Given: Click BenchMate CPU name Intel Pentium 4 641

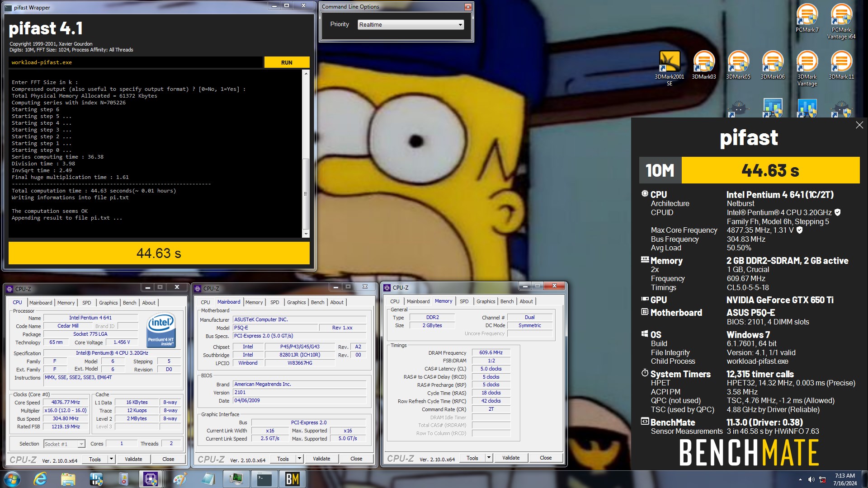Looking at the screenshot, I should 780,195.
